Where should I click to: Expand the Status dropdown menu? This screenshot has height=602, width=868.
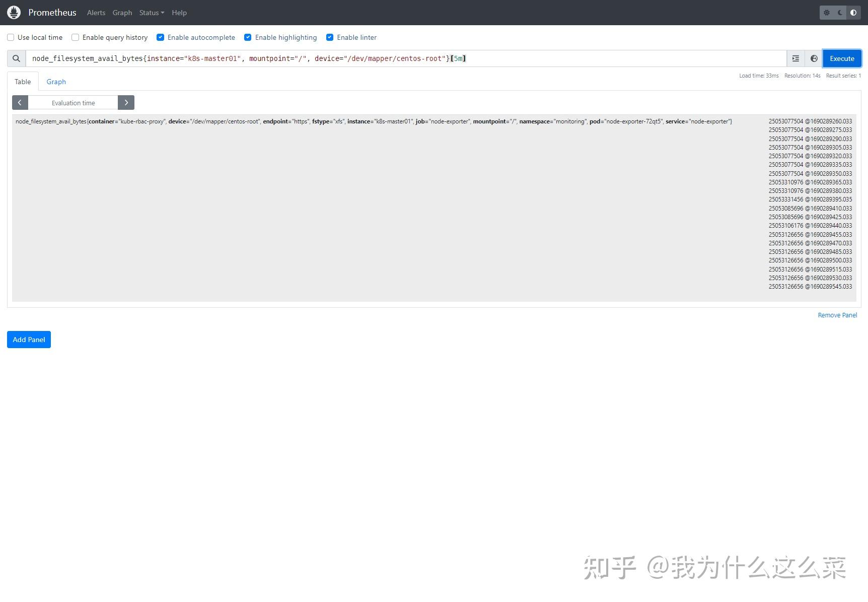click(152, 13)
